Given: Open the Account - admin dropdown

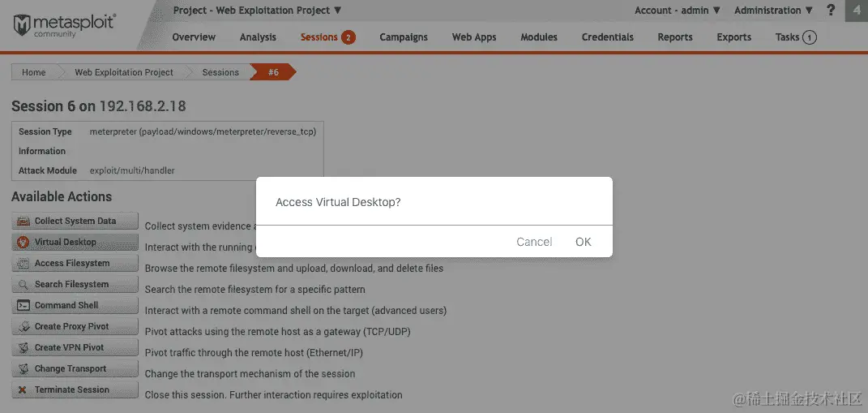Looking at the screenshot, I should 677,10.
